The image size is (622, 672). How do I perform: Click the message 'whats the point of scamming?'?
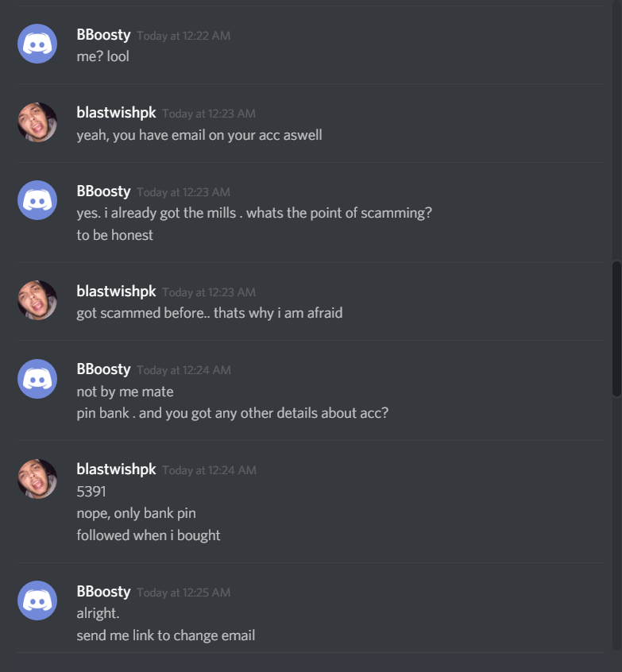pyautogui.click(x=339, y=213)
